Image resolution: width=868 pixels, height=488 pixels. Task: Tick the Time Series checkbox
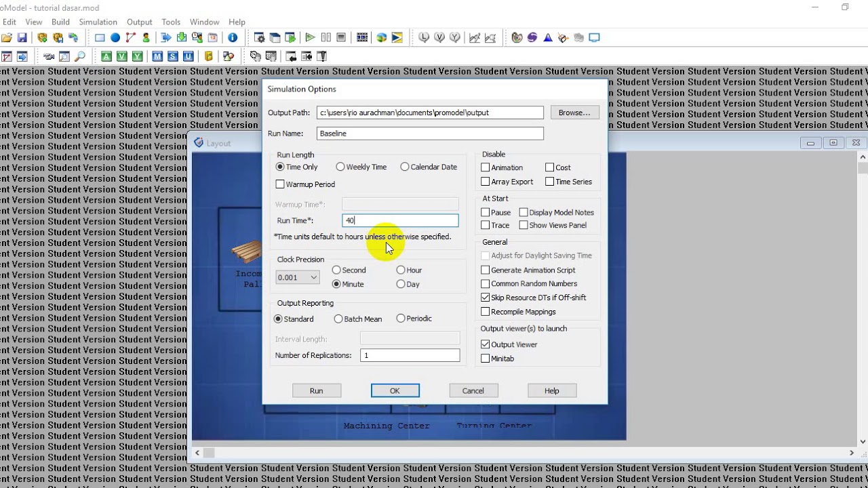[x=550, y=182]
